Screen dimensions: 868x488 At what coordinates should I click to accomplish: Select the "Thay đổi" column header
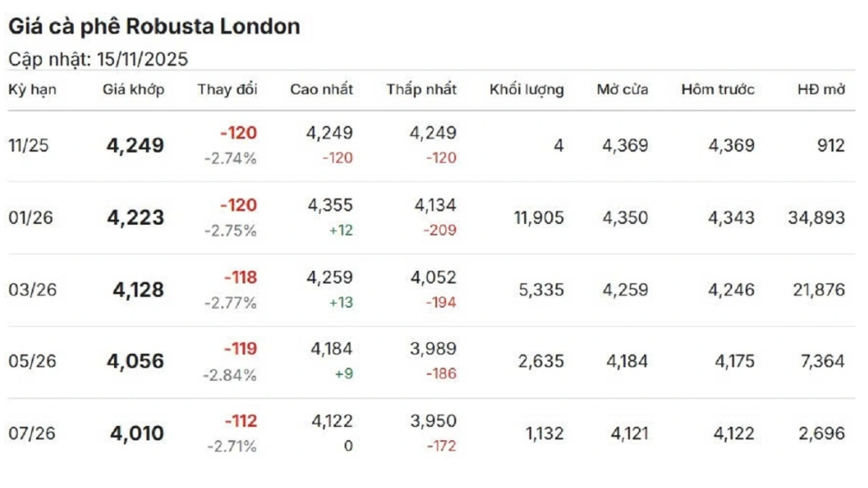[227, 90]
